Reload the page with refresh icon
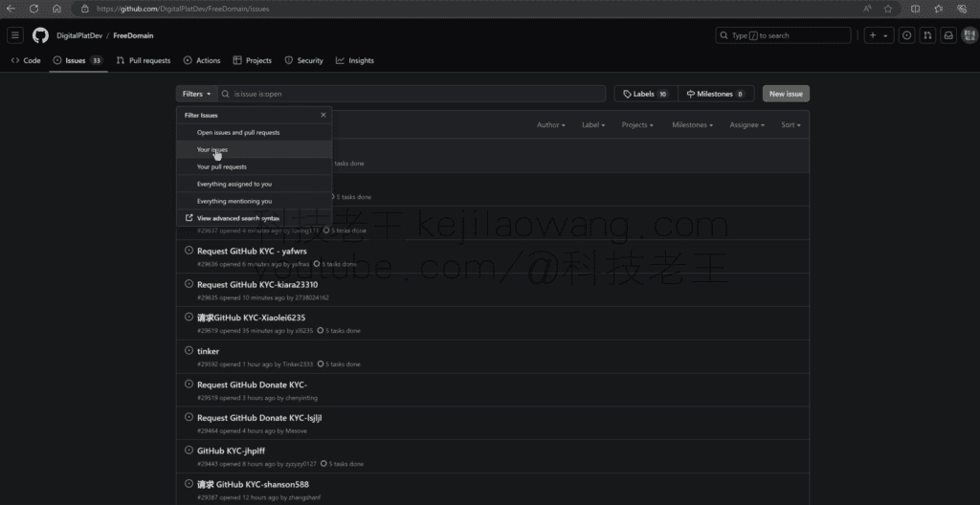The image size is (980, 505). (33, 9)
